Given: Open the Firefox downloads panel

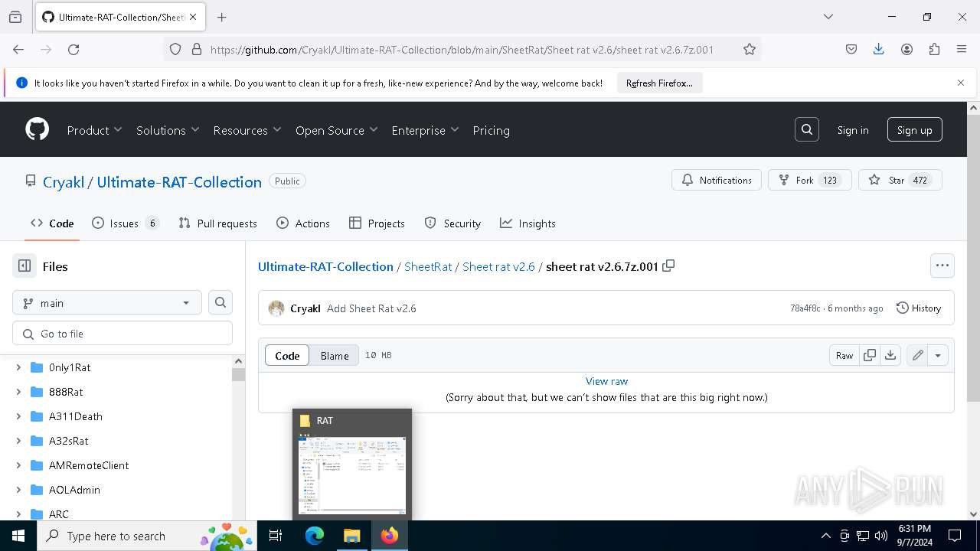Looking at the screenshot, I should coord(879,49).
